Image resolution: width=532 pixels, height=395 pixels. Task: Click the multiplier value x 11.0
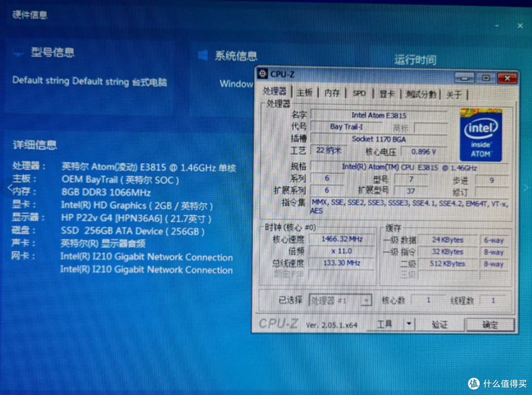(x=342, y=251)
